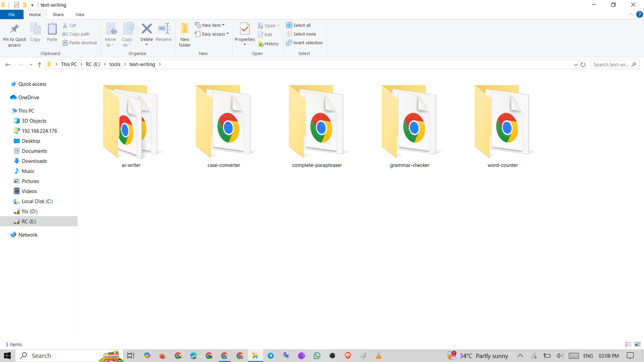Open Telegram from the taskbar
This screenshot has height=362, width=644.
271,356
